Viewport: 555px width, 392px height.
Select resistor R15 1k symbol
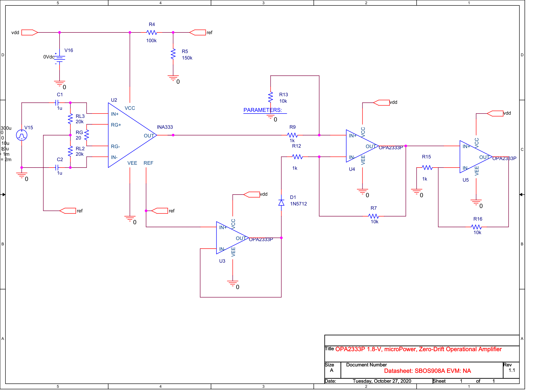click(x=427, y=168)
